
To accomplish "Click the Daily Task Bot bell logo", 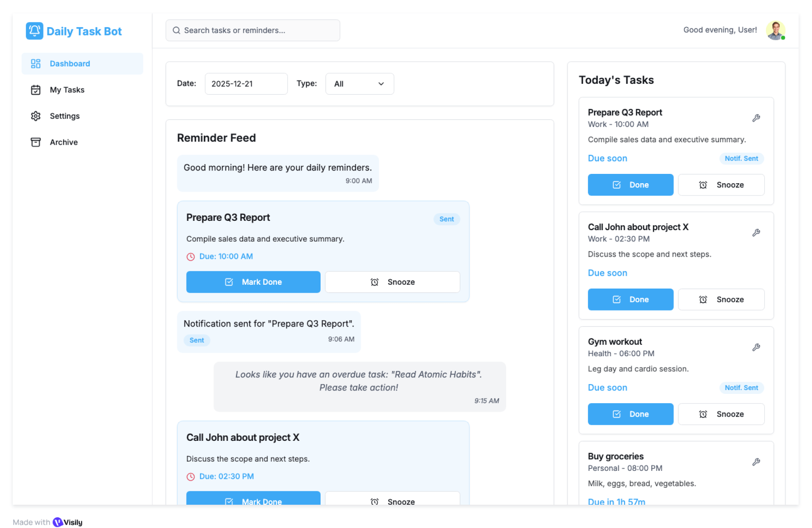I will point(34,31).
